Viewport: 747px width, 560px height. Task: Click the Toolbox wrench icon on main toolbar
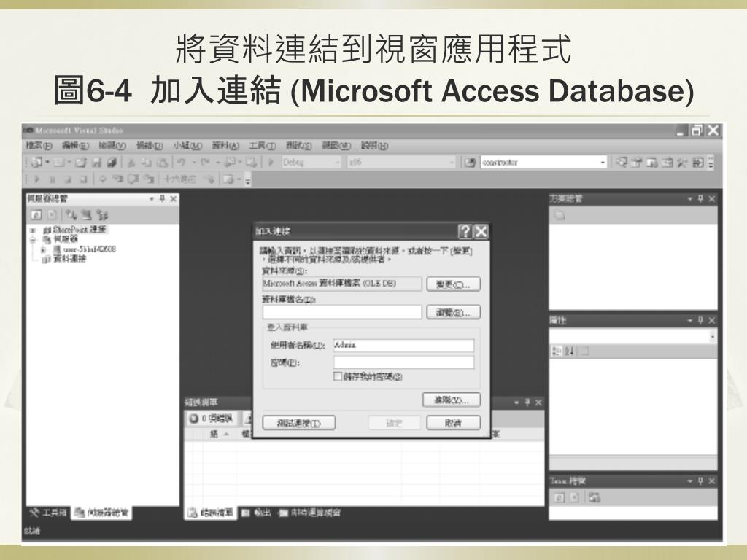682,163
